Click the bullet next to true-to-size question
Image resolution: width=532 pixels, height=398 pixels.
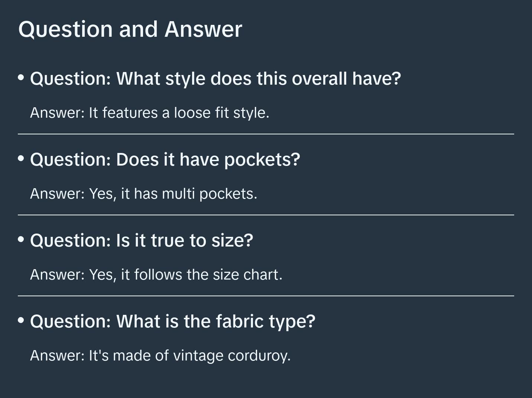coord(21,239)
